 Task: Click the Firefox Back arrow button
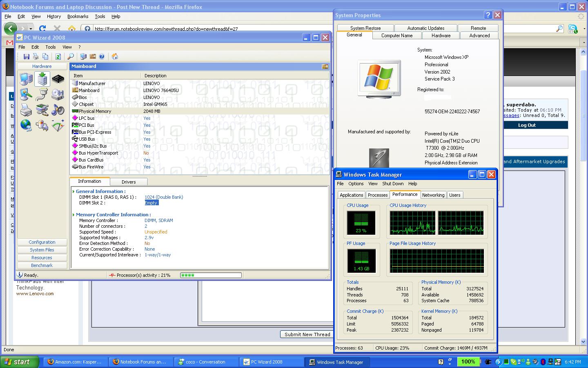pos(10,29)
